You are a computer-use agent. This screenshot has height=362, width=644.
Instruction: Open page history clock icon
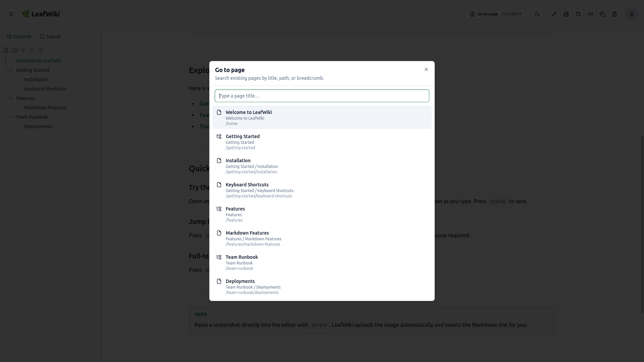578,14
